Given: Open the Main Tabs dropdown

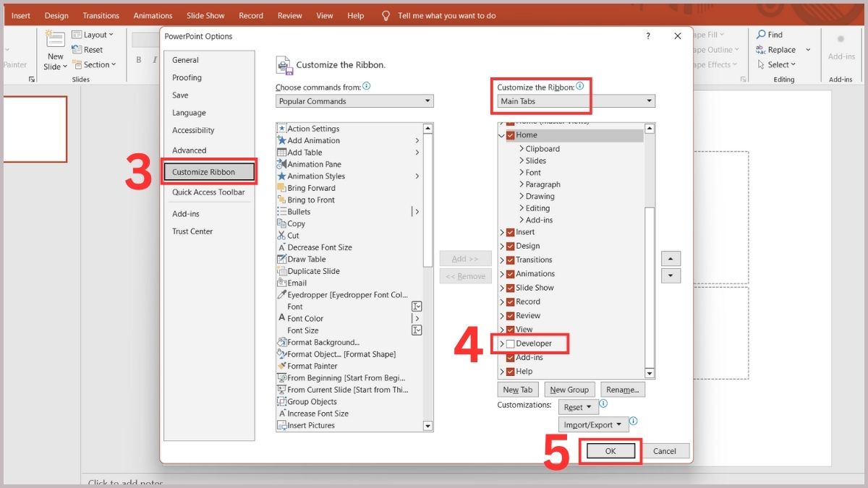Looking at the screenshot, I should pos(576,101).
